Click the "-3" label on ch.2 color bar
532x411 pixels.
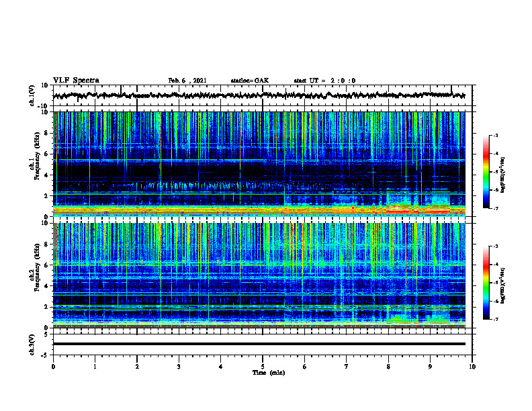coord(495,246)
